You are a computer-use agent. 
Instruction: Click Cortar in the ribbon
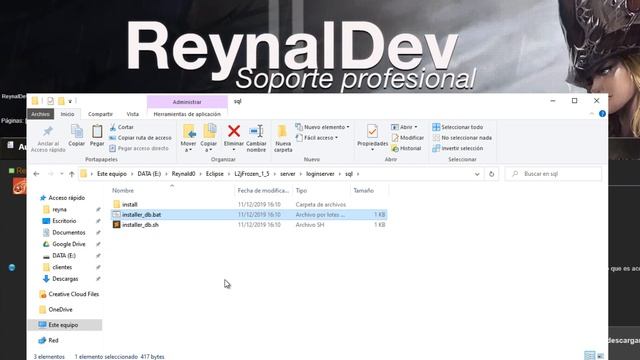[122, 127]
